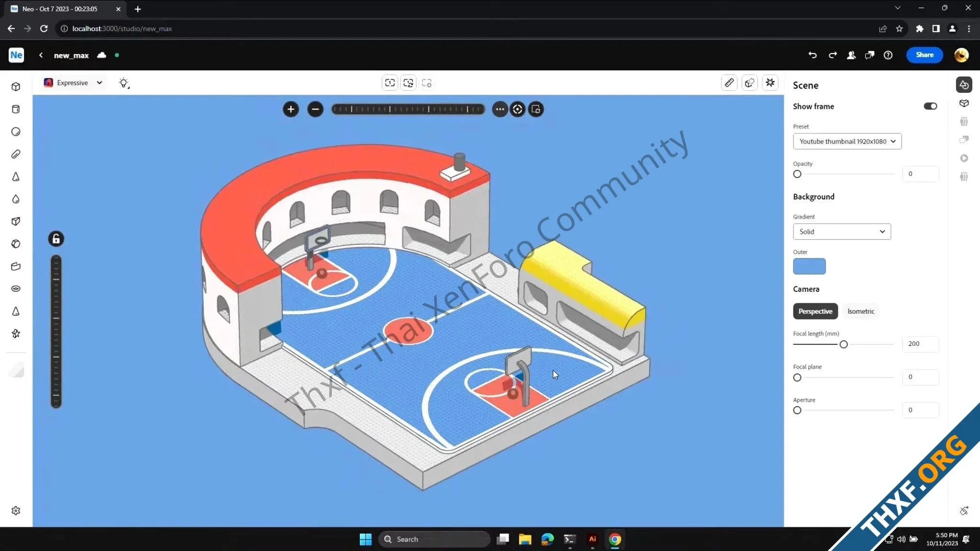Open the Gradient Solid dropdown

tap(842, 231)
